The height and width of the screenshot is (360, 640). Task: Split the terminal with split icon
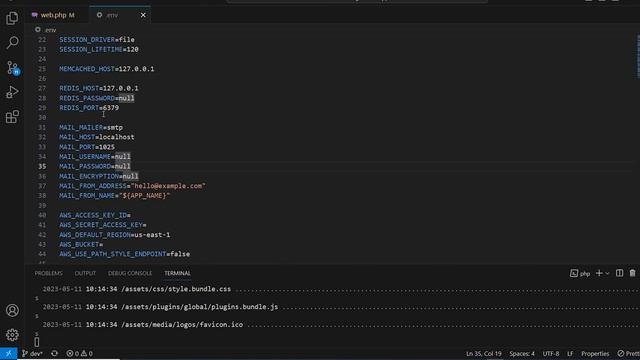(619, 273)
